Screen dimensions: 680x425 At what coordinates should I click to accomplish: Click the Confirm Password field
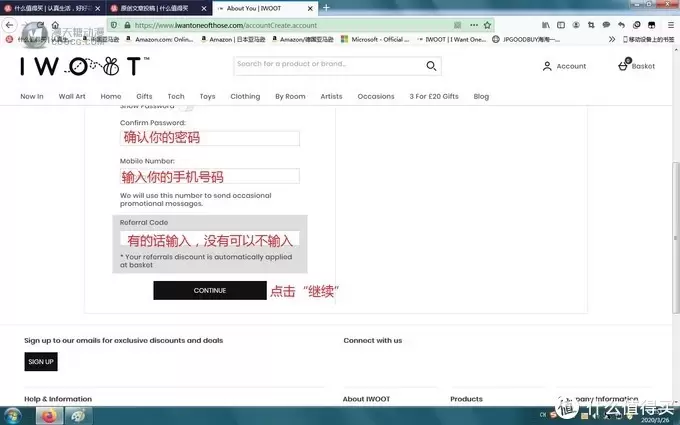[209, 138]
